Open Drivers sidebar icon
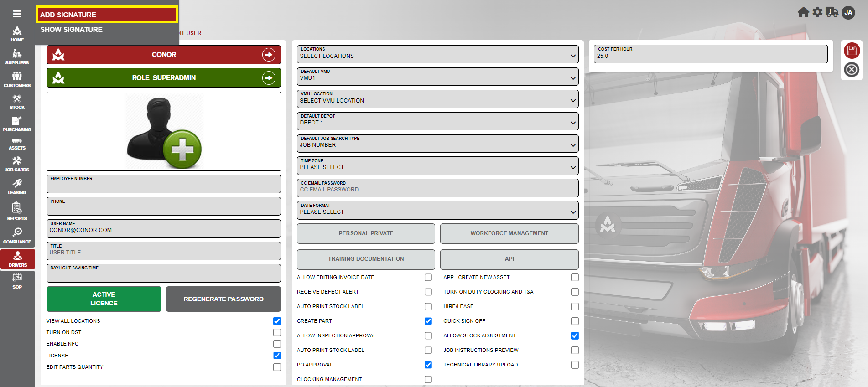Screen dimensions: 868x387 pos(18,259)
